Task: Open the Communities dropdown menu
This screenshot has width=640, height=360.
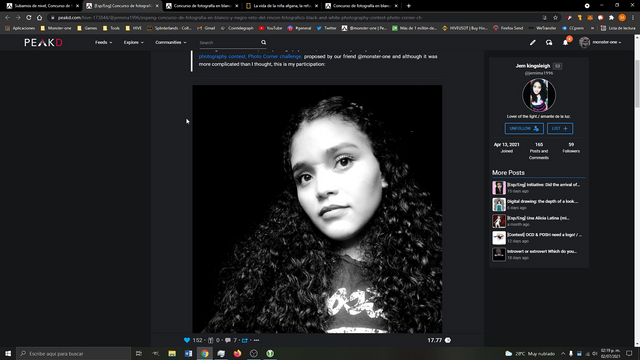Action: (x=171, y=42)
